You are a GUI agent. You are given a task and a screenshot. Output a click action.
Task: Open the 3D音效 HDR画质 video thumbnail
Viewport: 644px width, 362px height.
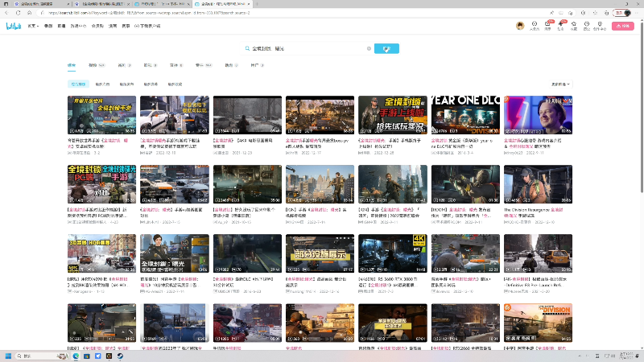tap(102, 253)
